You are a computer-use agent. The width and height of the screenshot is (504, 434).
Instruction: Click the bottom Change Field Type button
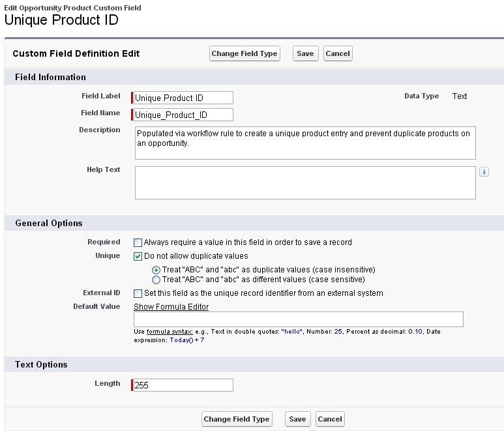(x=236, y=419)
